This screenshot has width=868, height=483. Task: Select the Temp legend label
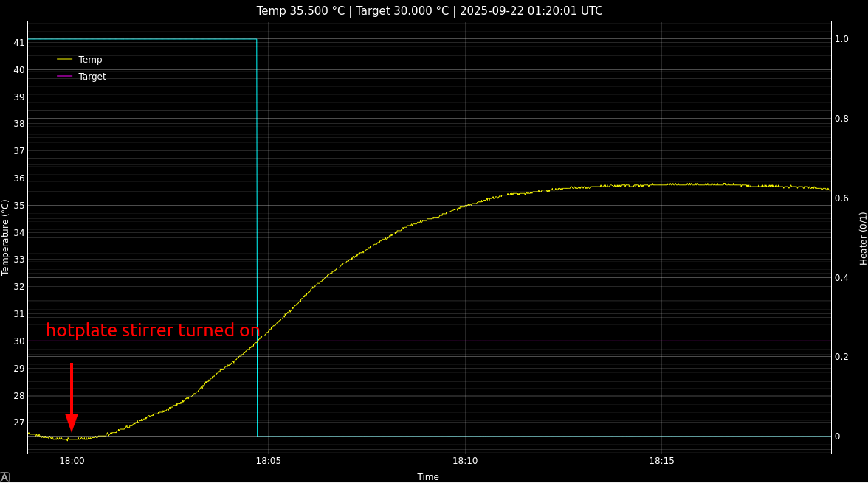(90, 60)
